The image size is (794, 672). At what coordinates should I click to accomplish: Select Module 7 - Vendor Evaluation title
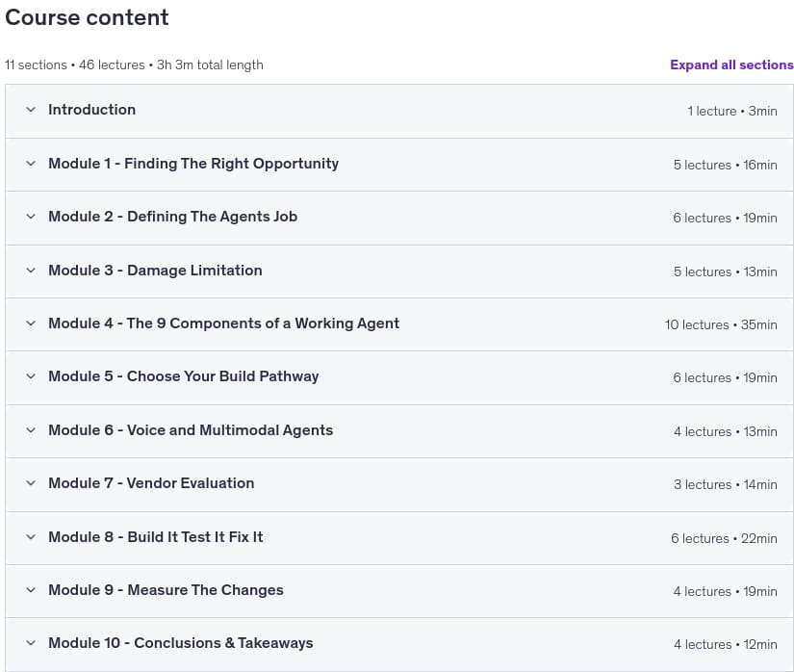pos(151,483)
